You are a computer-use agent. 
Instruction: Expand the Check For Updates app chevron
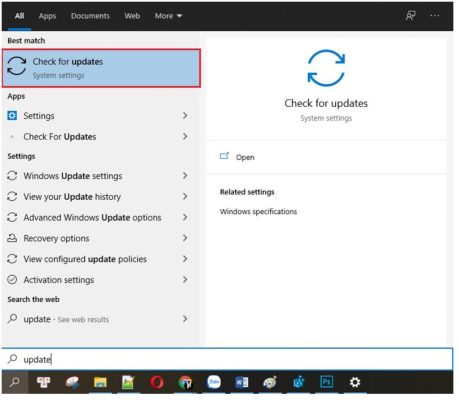pyautogui.click(x=185, y=136)
